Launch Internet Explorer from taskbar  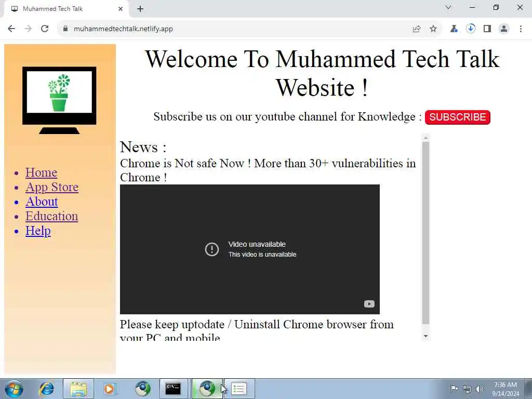tap(46, 389)
